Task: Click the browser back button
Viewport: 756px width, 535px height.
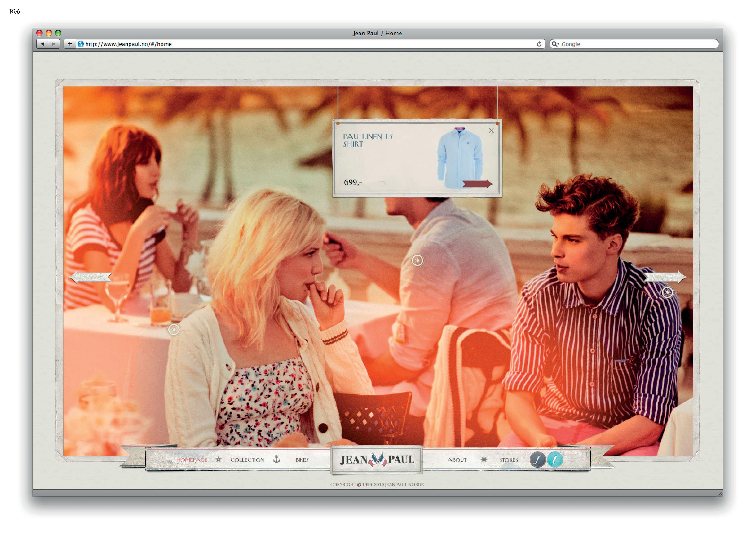Action: tap(42, 44)
